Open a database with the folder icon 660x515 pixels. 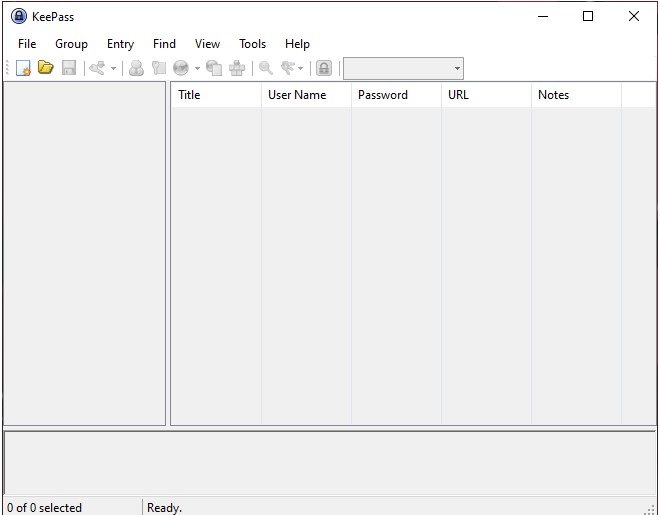click(x=45, y=68)
